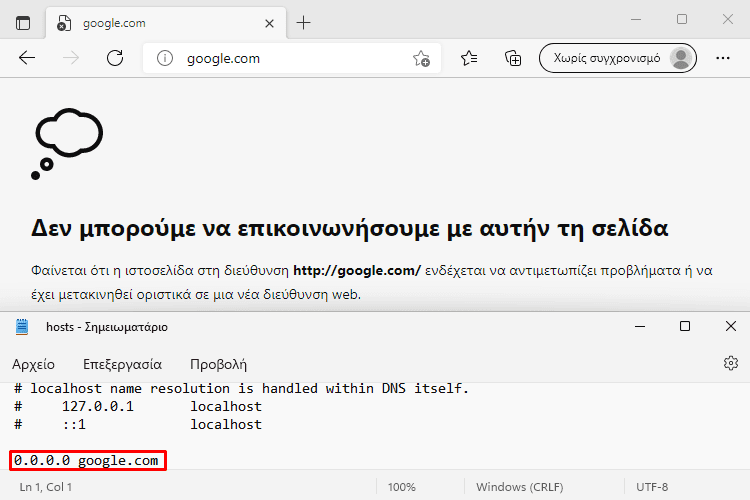Click 'UTF-8' encoding in status bar
The width and height of the screenshot is (750, 500).
(652, 487)
